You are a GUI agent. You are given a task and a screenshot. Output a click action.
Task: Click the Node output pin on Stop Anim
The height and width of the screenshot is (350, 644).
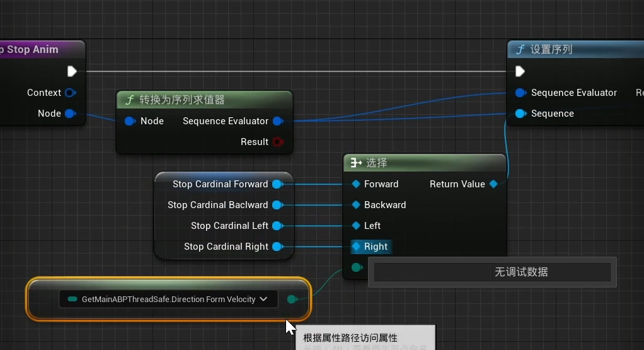pos(70,114)
